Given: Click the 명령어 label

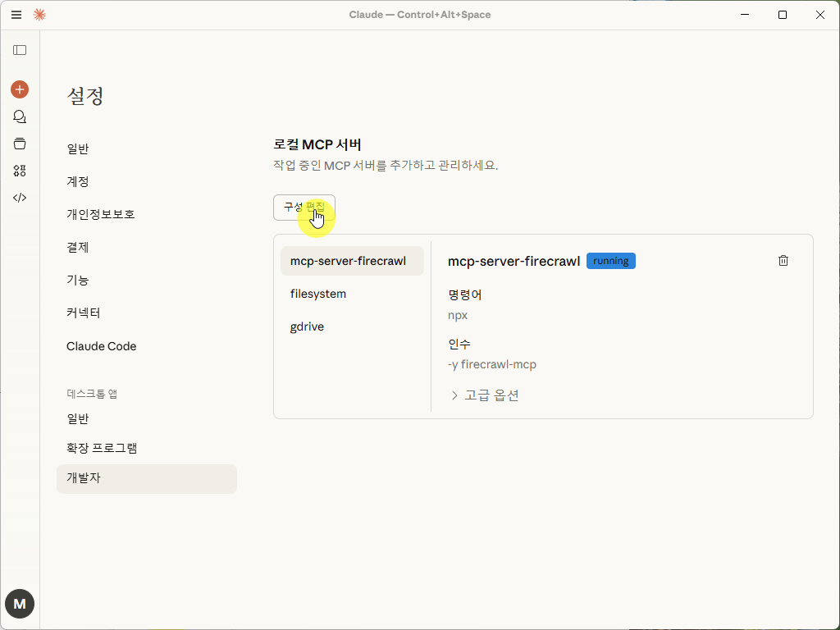Looking at the screenshot, I should click(x=464, y=295).
